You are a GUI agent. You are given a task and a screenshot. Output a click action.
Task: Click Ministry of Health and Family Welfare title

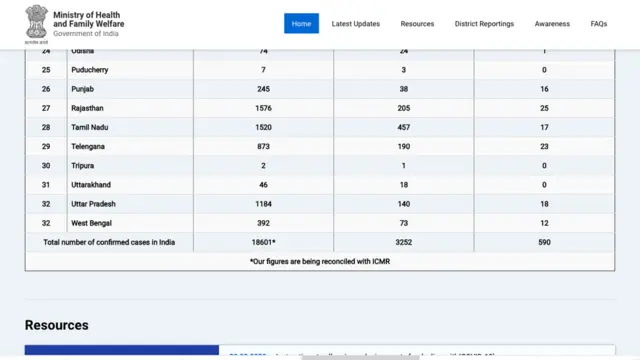(x=89, y=19)
